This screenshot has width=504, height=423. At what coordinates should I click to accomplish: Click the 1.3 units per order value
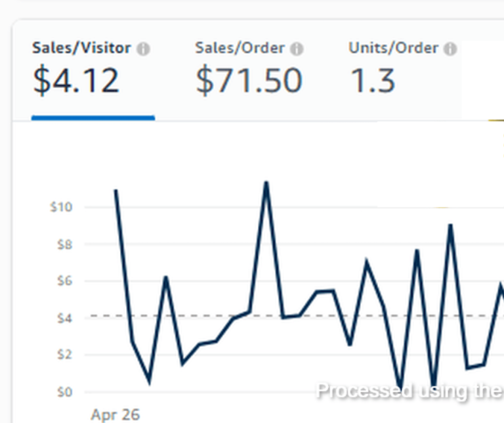tap(372, 80)
